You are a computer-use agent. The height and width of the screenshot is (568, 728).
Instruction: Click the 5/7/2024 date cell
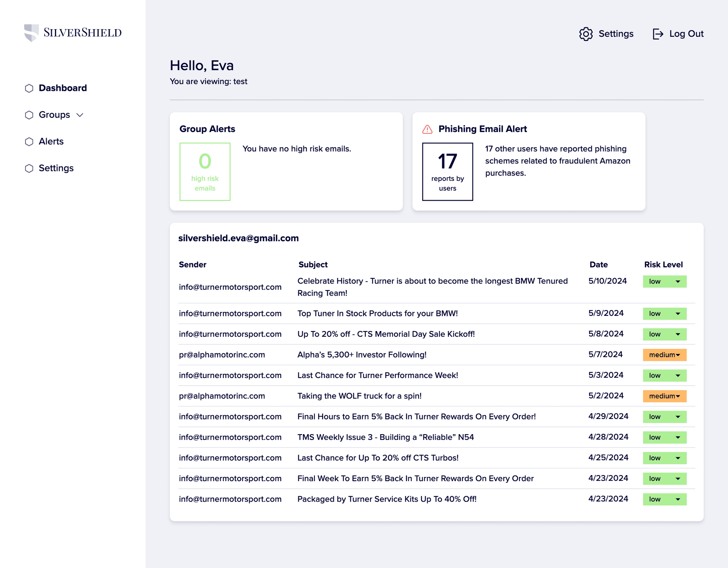[x=606, y=355]
